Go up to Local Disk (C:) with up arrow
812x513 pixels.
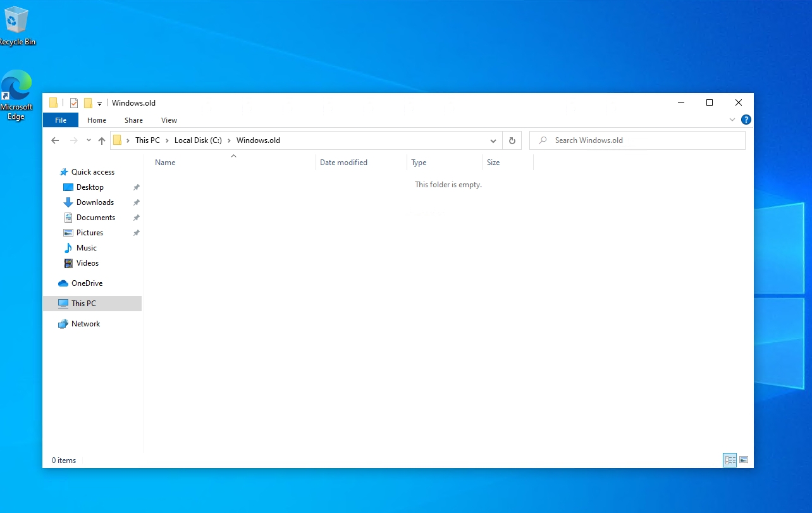click(x=101, y=140)
